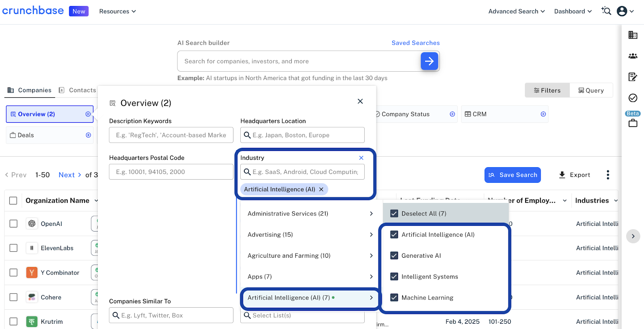Click the OpenAI logo

pos(32,223)
